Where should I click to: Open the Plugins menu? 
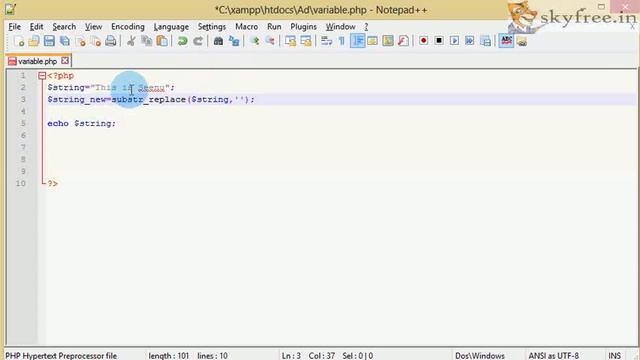(x=303, y=27)
